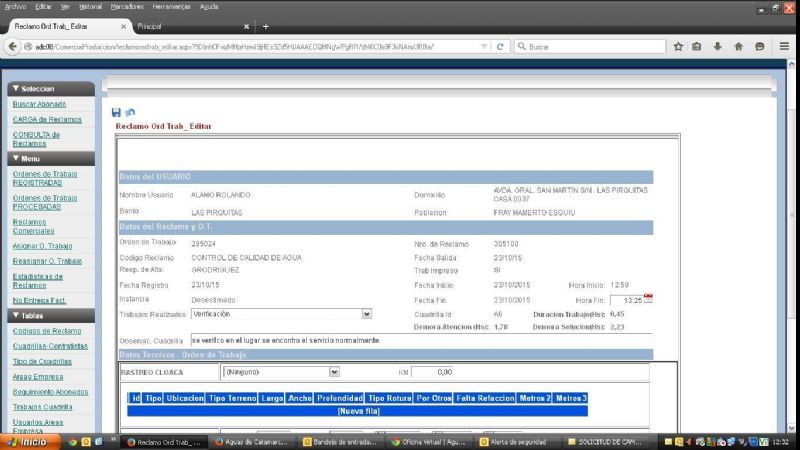Click the save (floppy disk) icon
Viewport: 800px width, 450px height.
point(116,113)
